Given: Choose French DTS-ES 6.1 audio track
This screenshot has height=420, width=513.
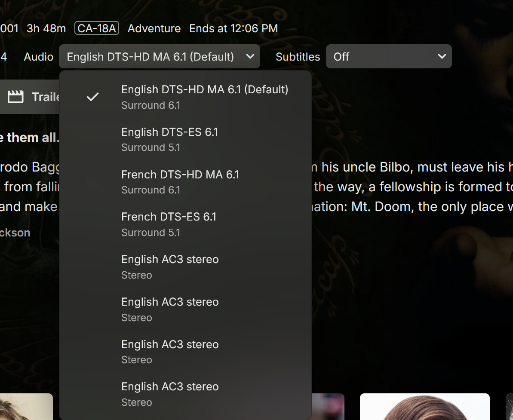Looking at the screenshot, I should [185, 224].
